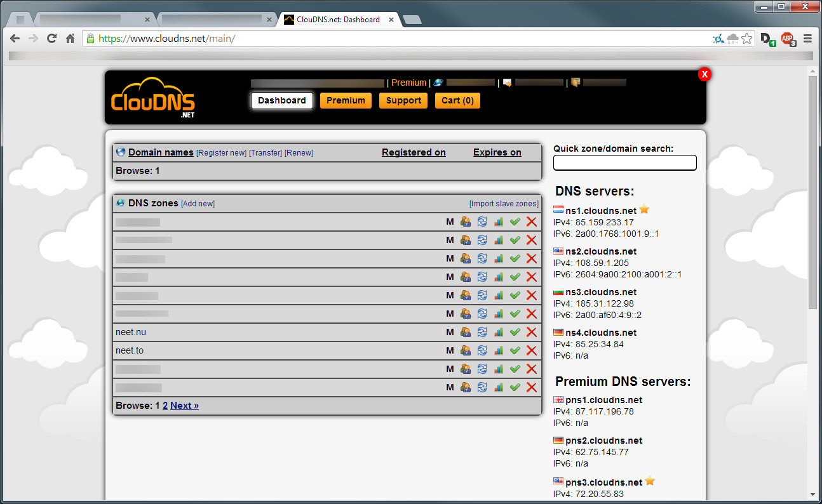This screenshot has width=822, height=504.
Task: Click the globe icon in header account bar
Action: [438, 83]
